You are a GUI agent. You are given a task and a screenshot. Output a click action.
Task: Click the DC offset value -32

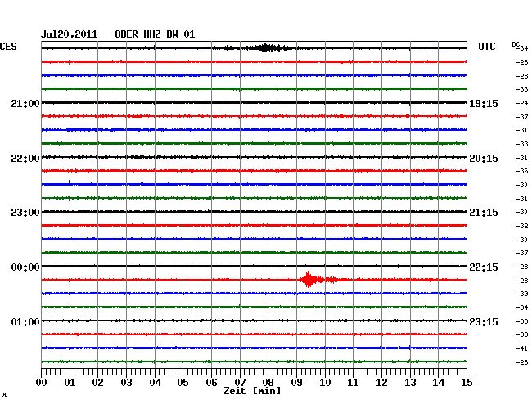coord(522,226)
